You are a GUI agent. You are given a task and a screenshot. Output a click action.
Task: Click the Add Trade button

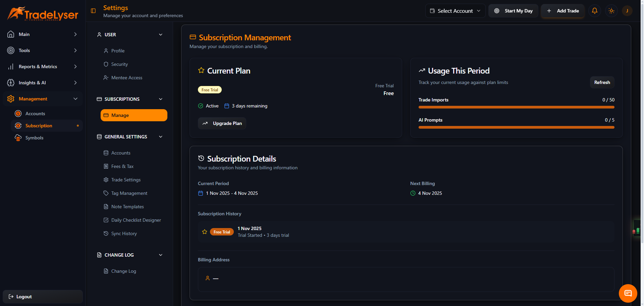562,11
